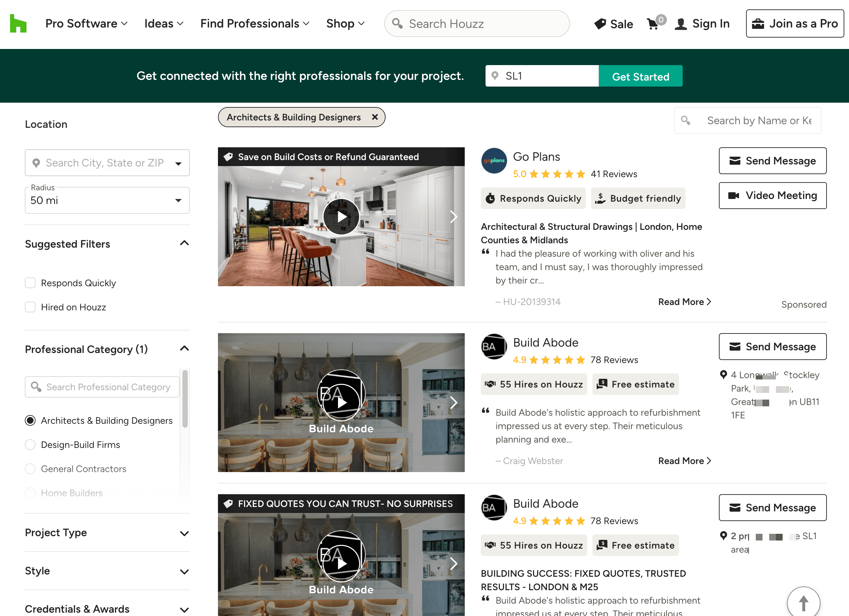Click the Get Started button
The image size is (849, 616).
pyautogui.click(x=640, y=76)
